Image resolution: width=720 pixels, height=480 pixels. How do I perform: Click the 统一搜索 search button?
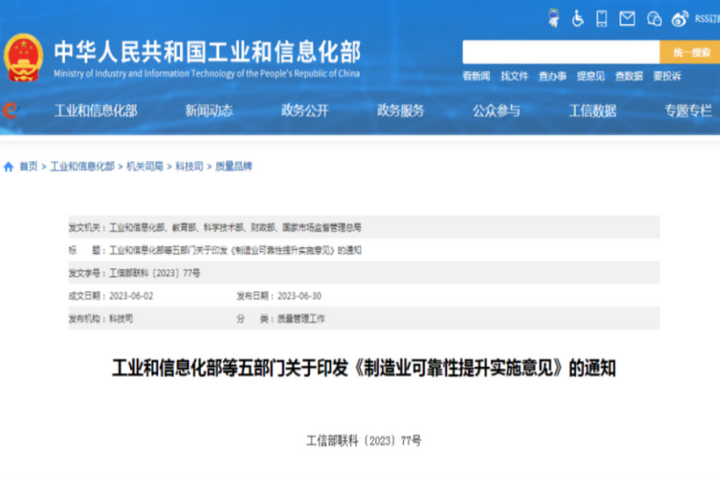690,52
